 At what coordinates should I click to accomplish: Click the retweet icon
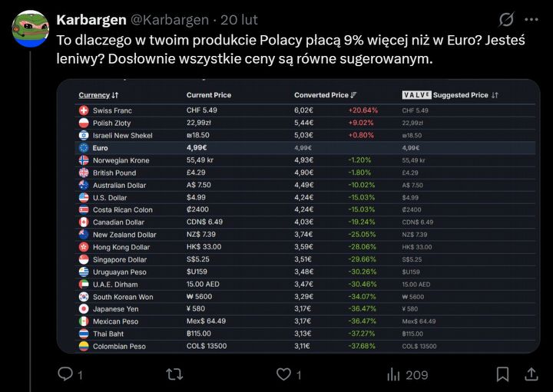tap(174, 374)
